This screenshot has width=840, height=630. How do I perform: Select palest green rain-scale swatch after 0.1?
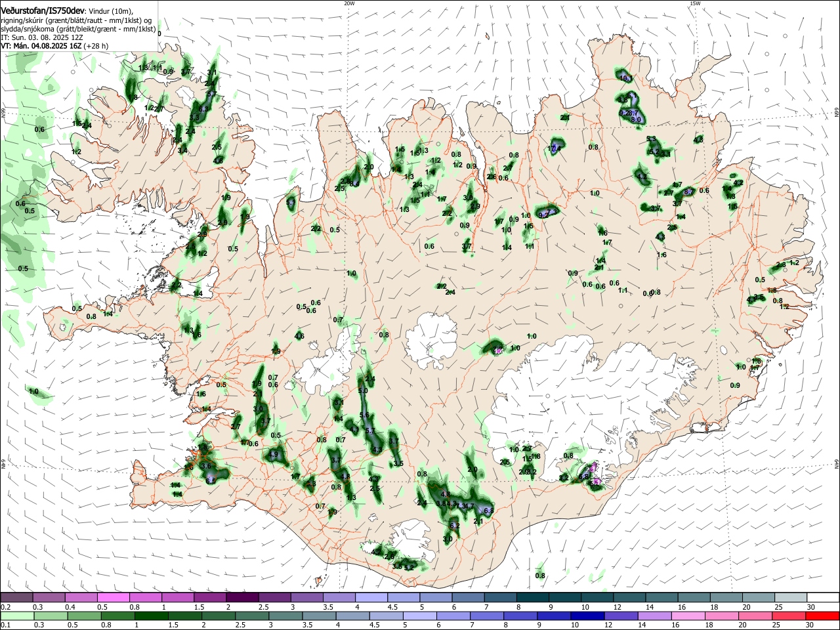16,616
